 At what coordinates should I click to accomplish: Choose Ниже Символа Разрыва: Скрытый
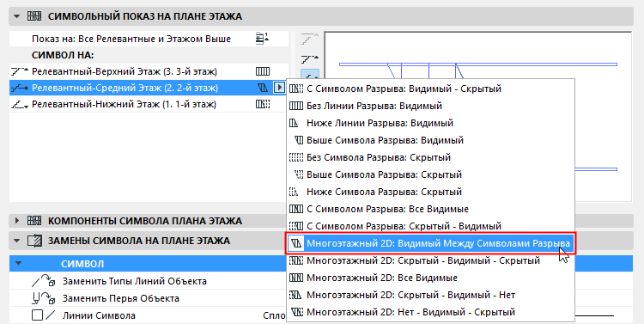pos(430,192)
